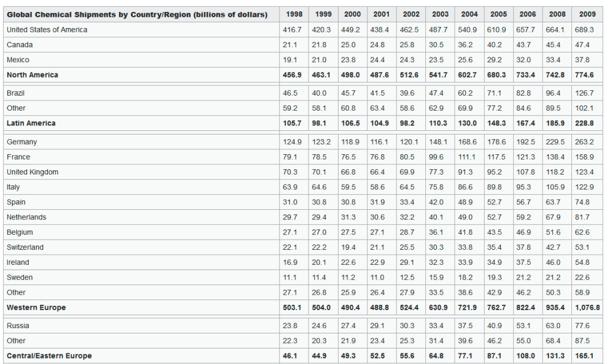Select the 1,076.8 Western Europe 2009 cell
Viewport: 612px width, 364px height.
pyautogui.click(x=586, y=307)
